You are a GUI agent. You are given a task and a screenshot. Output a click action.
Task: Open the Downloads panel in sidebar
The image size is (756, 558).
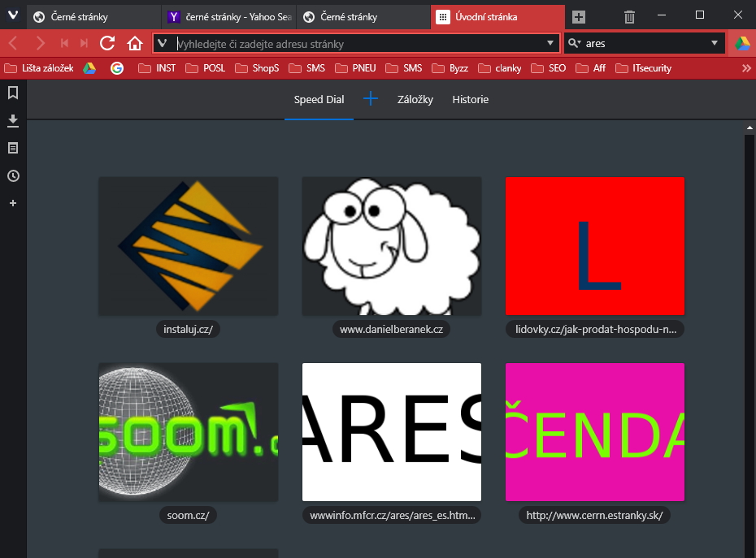[13, 120]
